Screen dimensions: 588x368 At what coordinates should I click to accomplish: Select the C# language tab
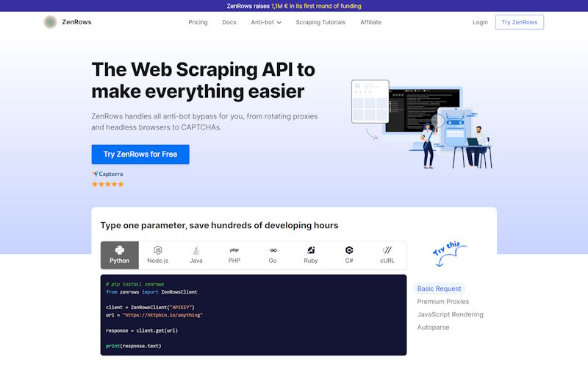click(349, 255)
